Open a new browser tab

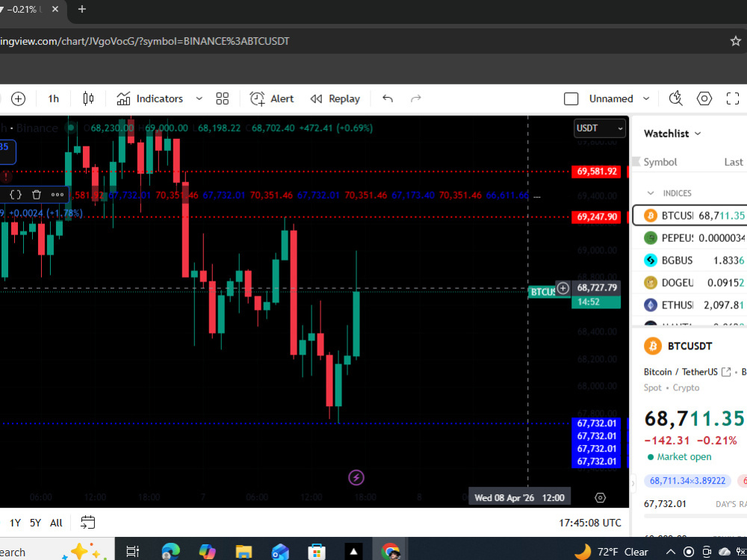click(x=82, y=9)
